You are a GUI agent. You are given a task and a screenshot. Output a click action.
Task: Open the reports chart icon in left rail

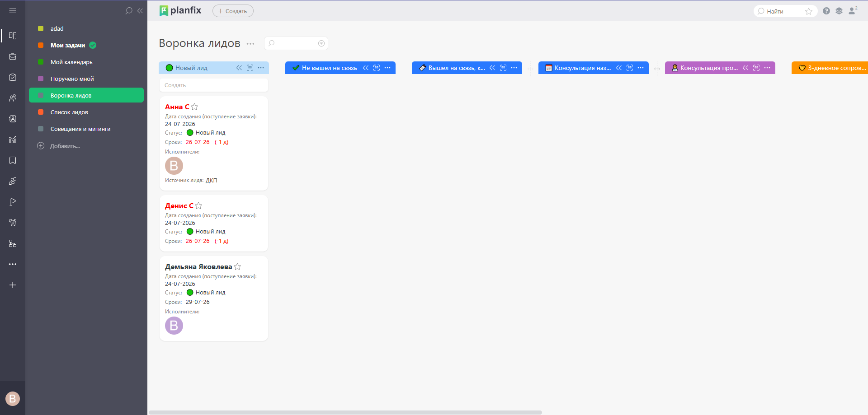coord(13,140)
